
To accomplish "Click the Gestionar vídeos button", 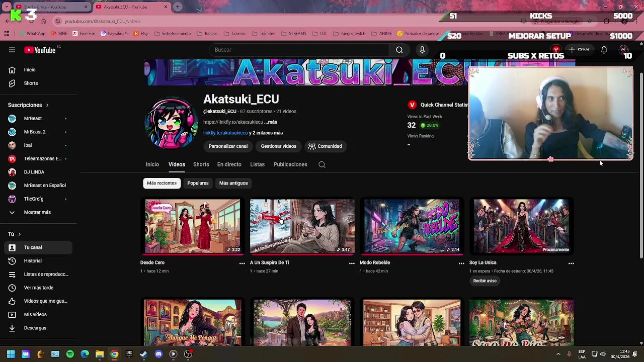I will 278,146.
